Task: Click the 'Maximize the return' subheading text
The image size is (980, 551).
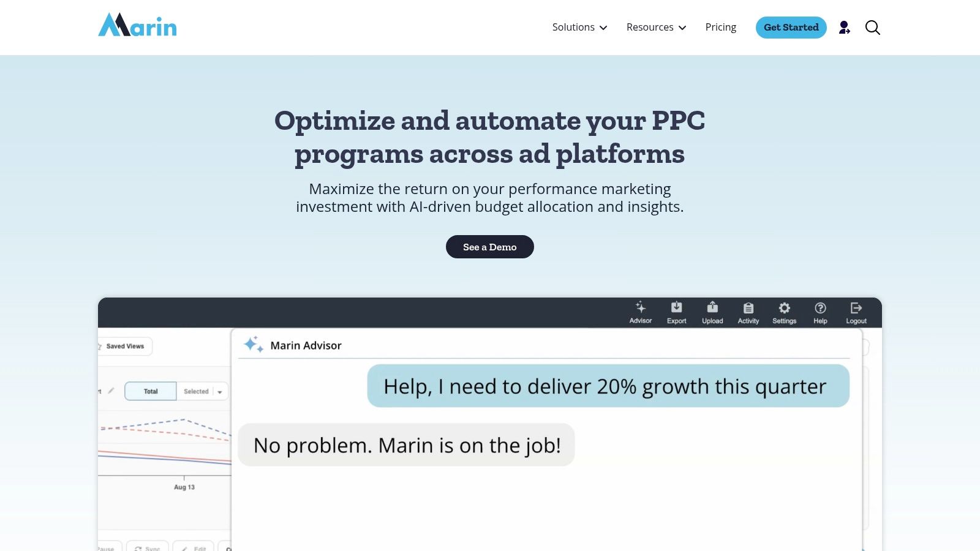Action: (490, 198)
